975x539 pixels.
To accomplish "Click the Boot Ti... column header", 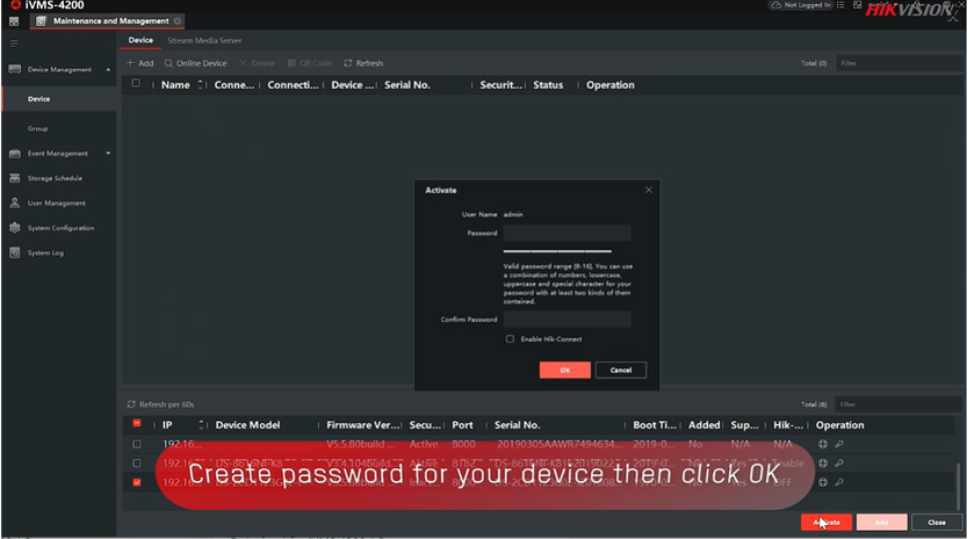I will [x=654, y=425].
